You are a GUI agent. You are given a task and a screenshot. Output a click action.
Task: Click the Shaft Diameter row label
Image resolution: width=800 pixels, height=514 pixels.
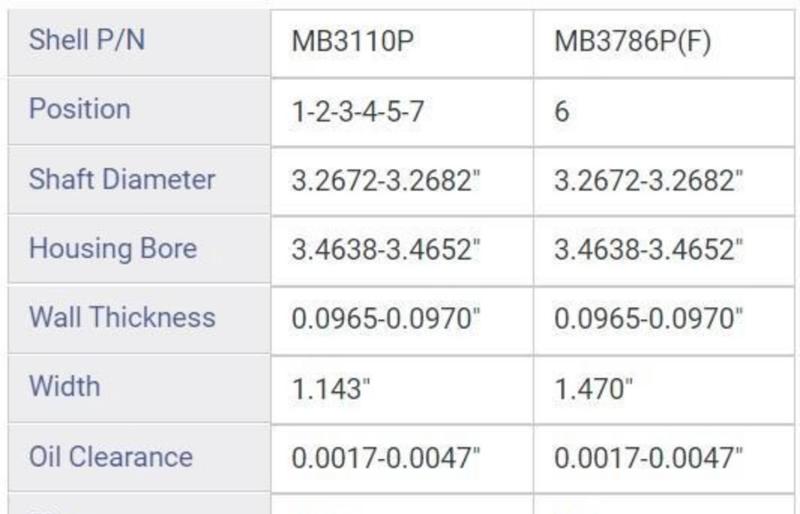[x=122, y=180]
